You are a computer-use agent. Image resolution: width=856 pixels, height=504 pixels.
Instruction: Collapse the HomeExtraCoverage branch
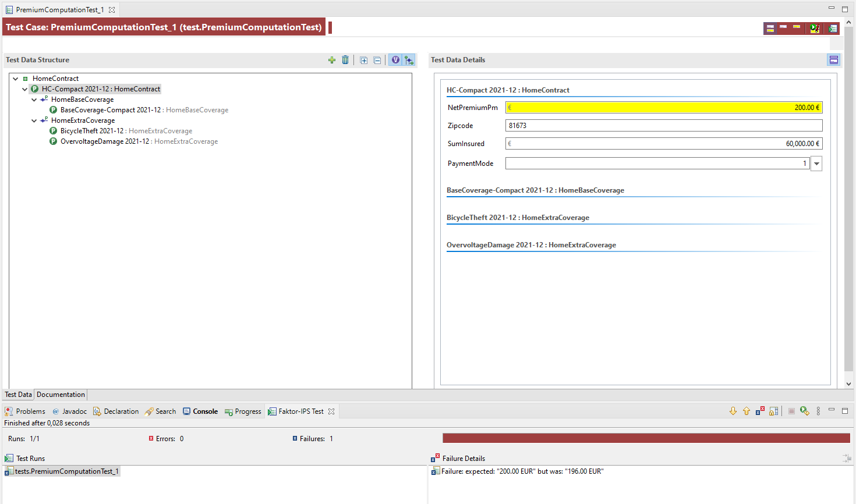point(34,120)
